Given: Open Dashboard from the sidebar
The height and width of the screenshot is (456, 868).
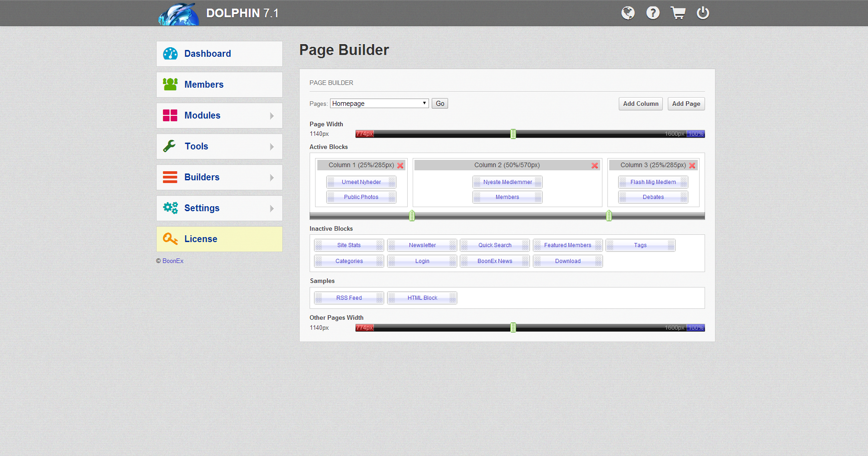Looking at the screenshot, I should [x=207, y=54].
